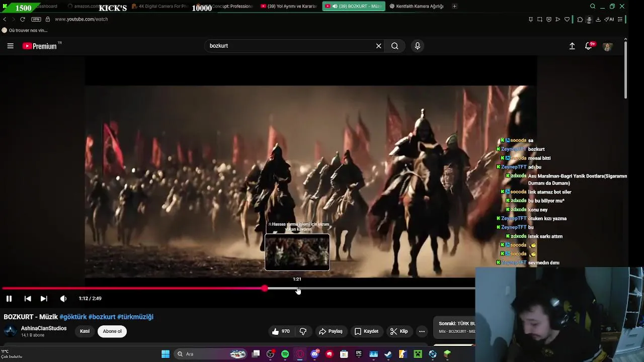This screenshot has width=644, height=362.
Task: Open the account avatar menu
Action: 607,46
